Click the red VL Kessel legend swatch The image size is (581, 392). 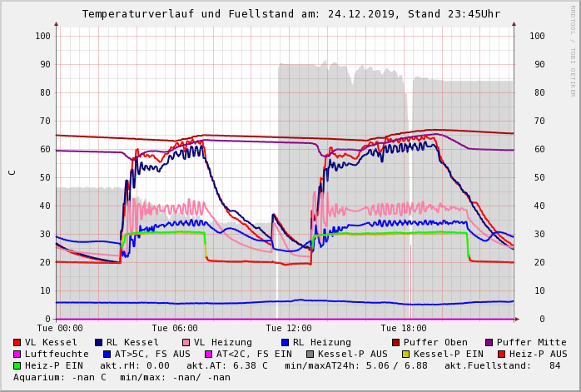(17, 342)
